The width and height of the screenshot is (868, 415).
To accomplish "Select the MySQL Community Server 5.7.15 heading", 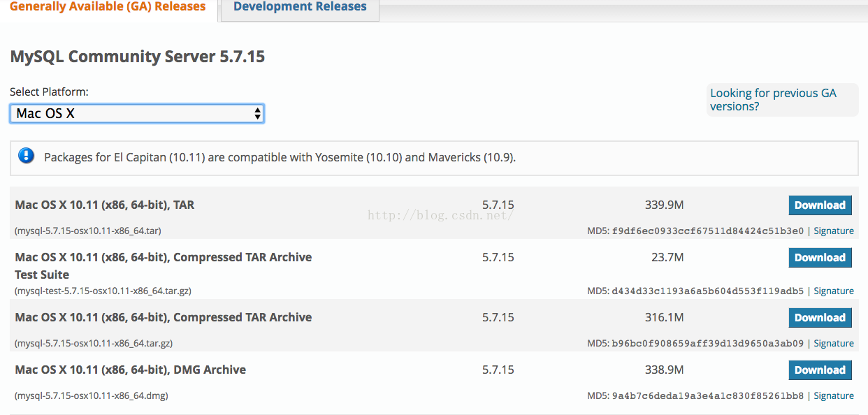I will tap(138, 57).
